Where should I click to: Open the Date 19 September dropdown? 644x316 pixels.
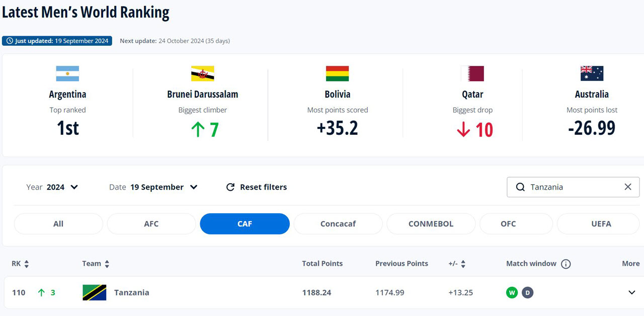click(153, 187)
